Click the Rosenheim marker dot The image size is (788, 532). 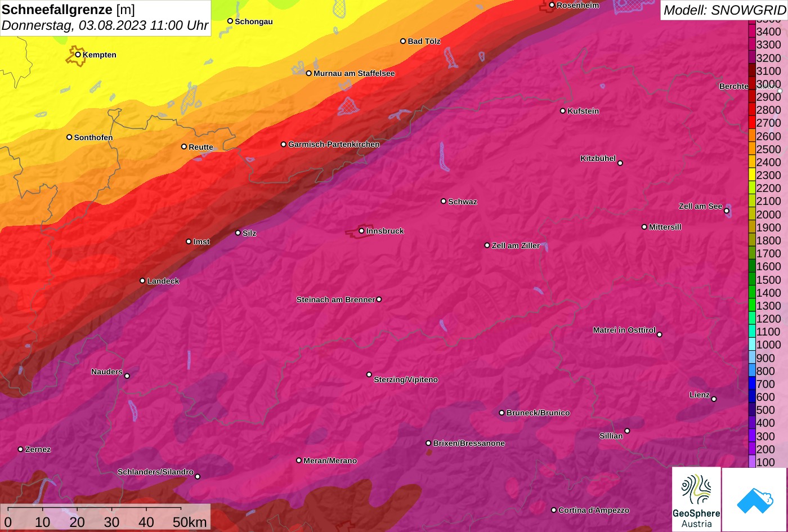pyautogui.click(x=552, y=5)
